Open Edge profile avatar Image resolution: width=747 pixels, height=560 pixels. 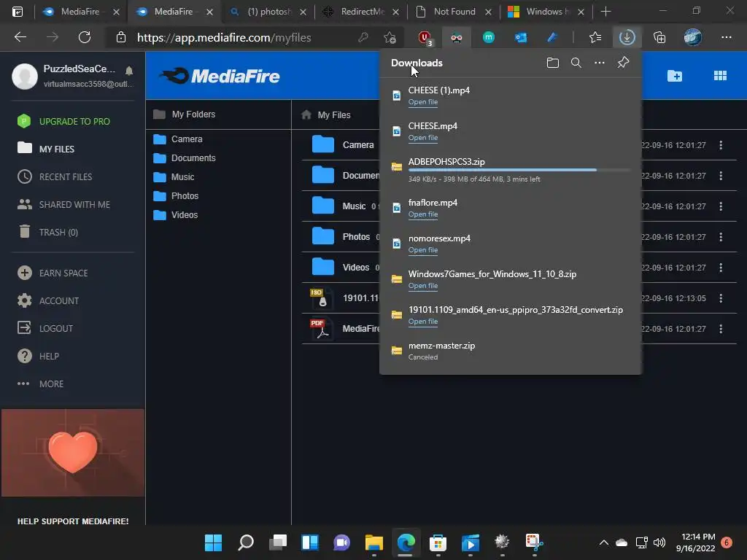pos(693,37)
